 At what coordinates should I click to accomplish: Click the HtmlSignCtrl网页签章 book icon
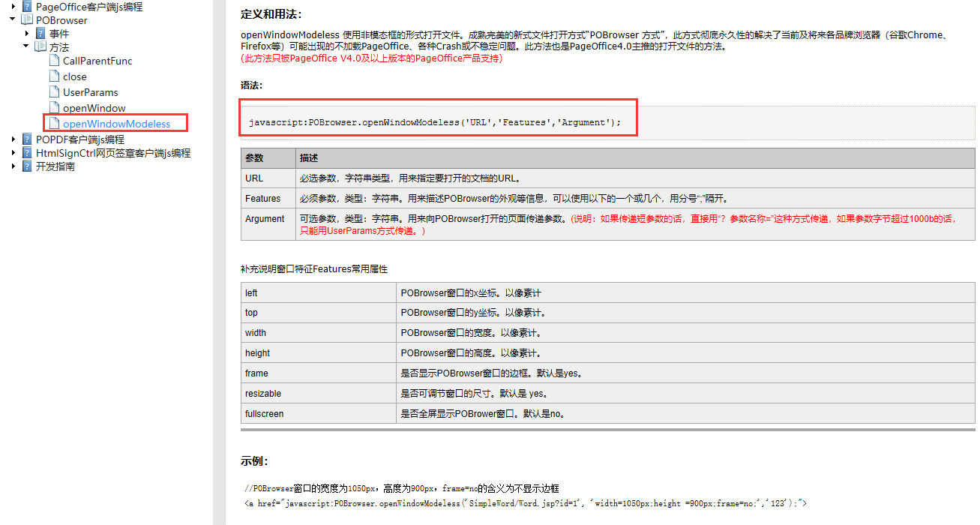[x=27, y=152]
